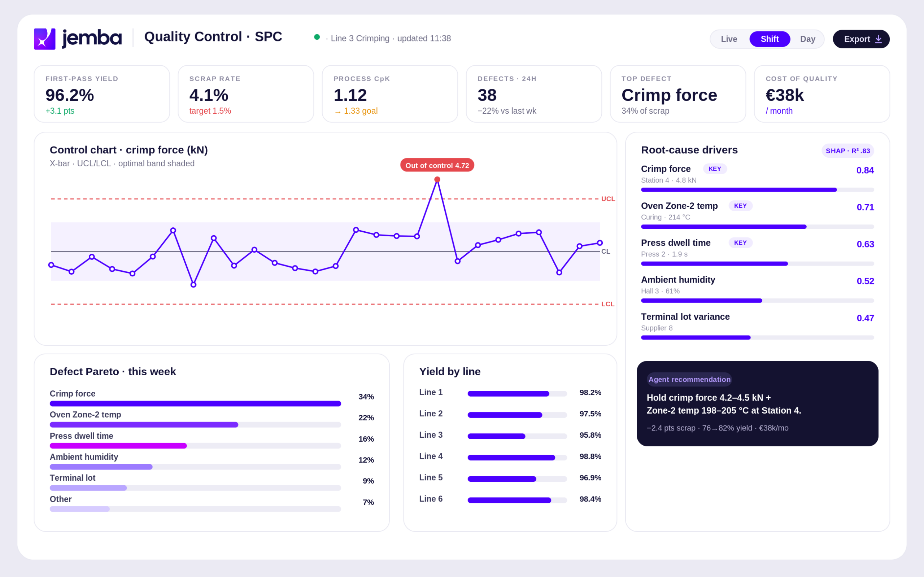Click the download arrow in Export
Image resolution: width=924 pixels, height=577 pixels.
[878, 39]
